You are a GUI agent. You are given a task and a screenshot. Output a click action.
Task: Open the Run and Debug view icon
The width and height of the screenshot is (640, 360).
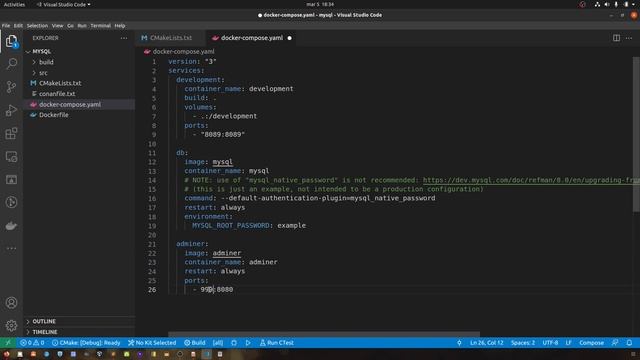11,110
